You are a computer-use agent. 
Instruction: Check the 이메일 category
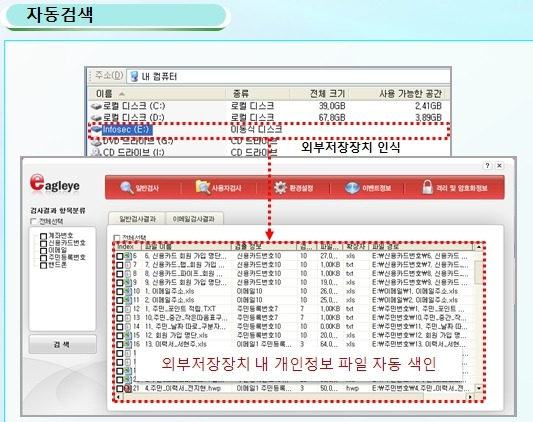point(43,251)
